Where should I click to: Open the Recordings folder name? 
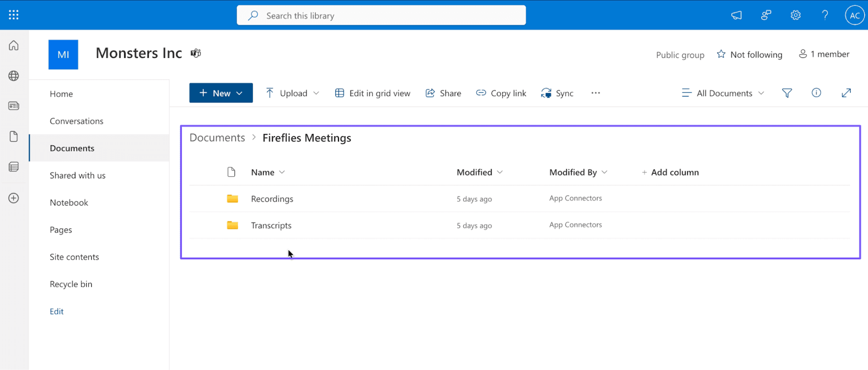272,199
